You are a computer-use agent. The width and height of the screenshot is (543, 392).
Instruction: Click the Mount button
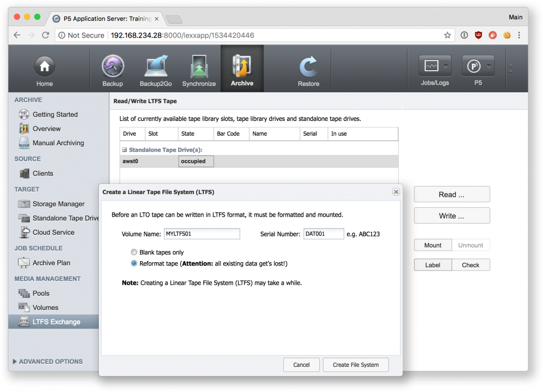(x=432, y=245)
